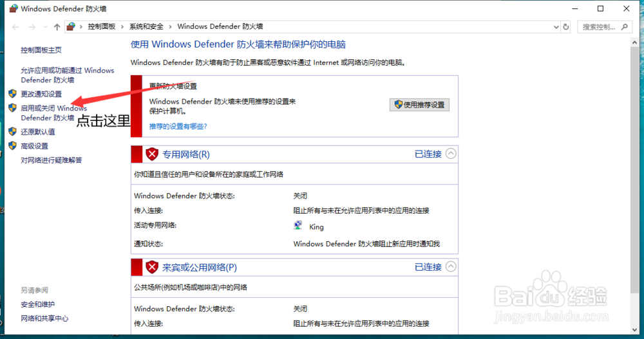Image resolution: width=644 pixels, height=339 pixels.
Task: Click 使用推荐设置 button
Action: pos(419,105)
